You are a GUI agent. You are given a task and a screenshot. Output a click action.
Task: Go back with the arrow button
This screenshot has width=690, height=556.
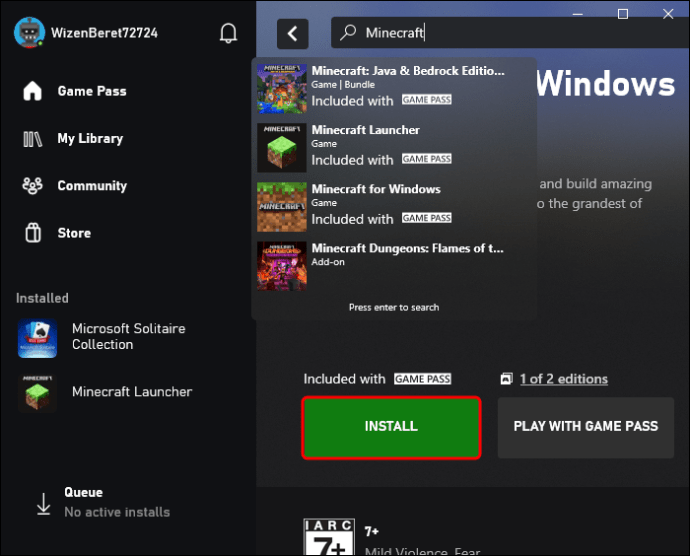[293, 34]
